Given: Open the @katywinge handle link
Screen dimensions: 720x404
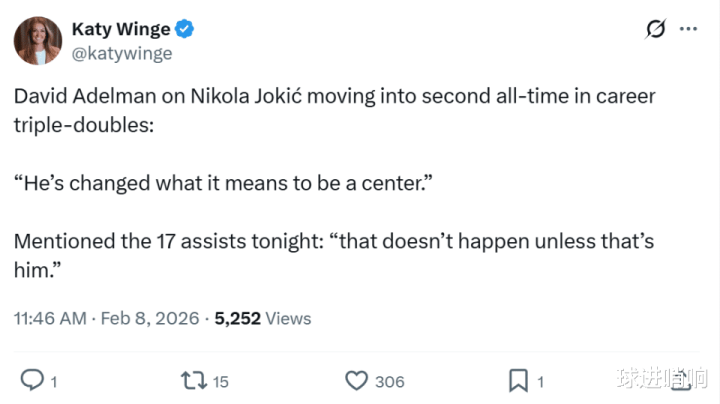Looking at the screenshot, I should click(x=121, y=54).
